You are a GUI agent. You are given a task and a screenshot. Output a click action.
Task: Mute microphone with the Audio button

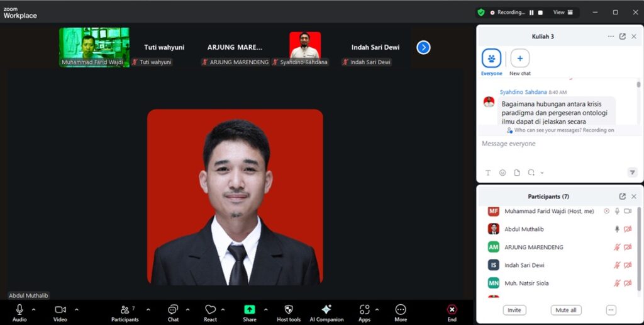(19, 313)
